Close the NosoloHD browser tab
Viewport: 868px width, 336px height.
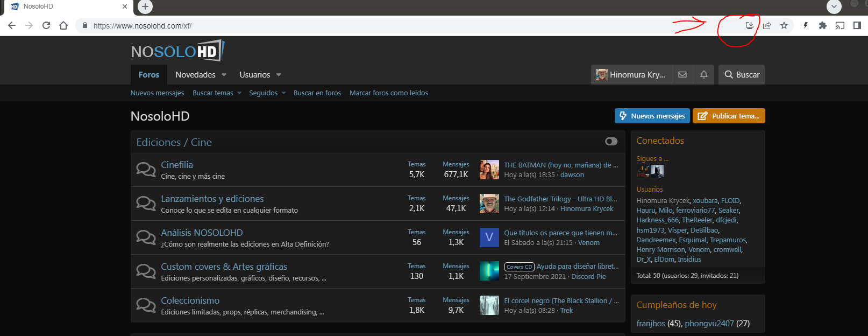(x=125, y=6)
